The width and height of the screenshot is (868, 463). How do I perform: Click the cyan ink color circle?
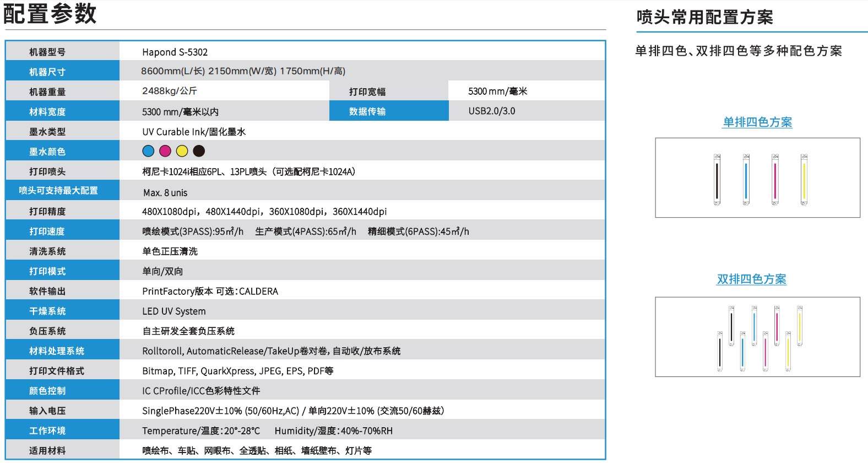[148, 151]
